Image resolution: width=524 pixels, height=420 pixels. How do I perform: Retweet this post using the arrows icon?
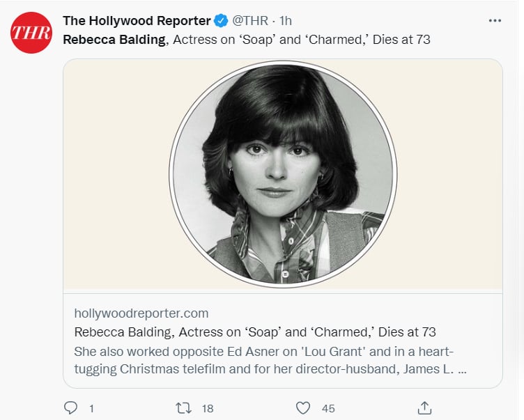tap(185, 407)
